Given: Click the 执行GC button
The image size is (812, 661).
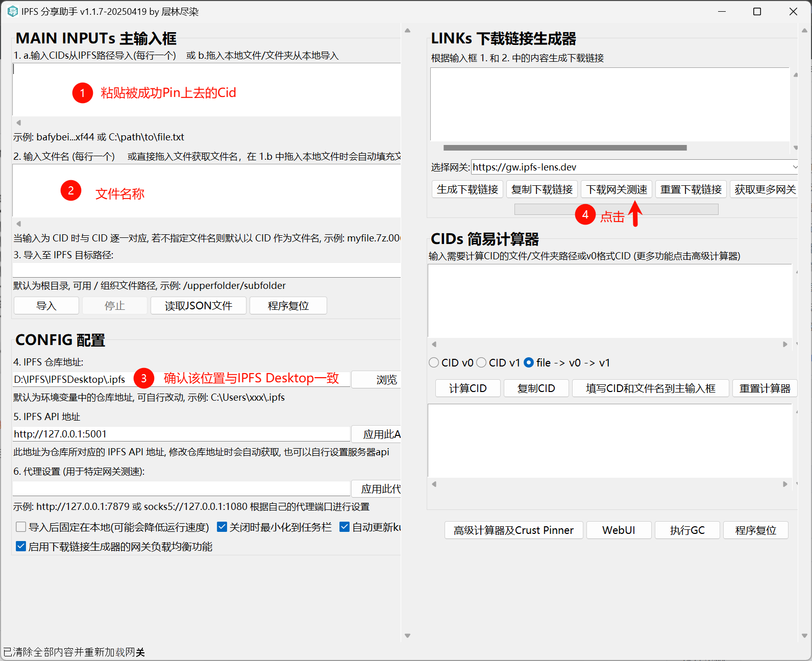Looking at the screenshot, I should 687,530.
